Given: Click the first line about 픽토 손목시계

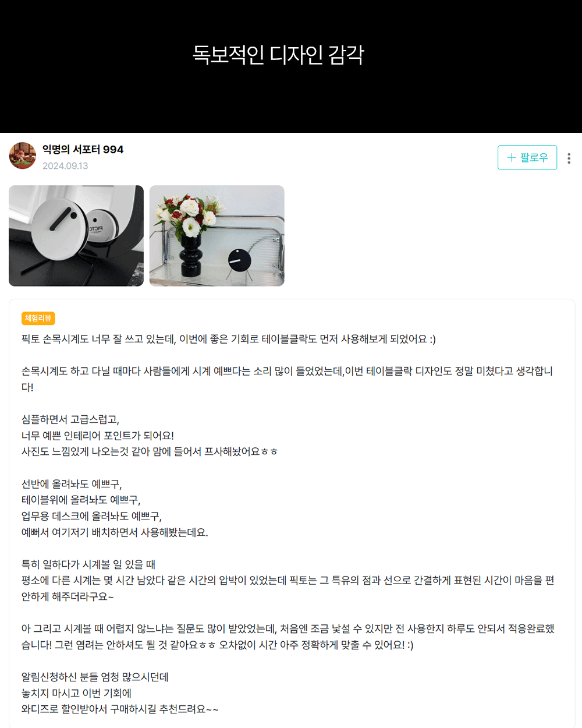Looking at the screenshot, I should pos(229,339).
